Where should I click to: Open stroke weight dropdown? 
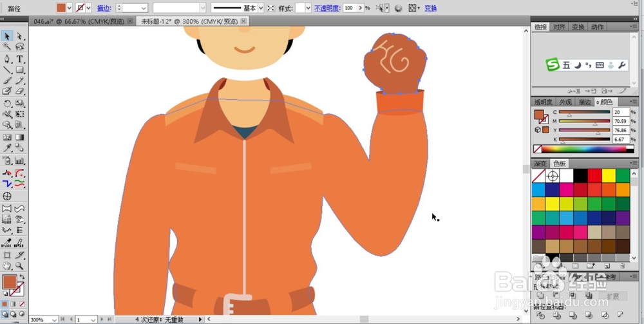(144, 8)
